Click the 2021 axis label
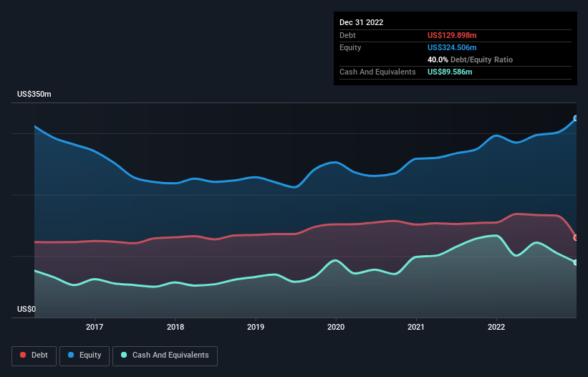Screen dimensions: 588x377 416,327
